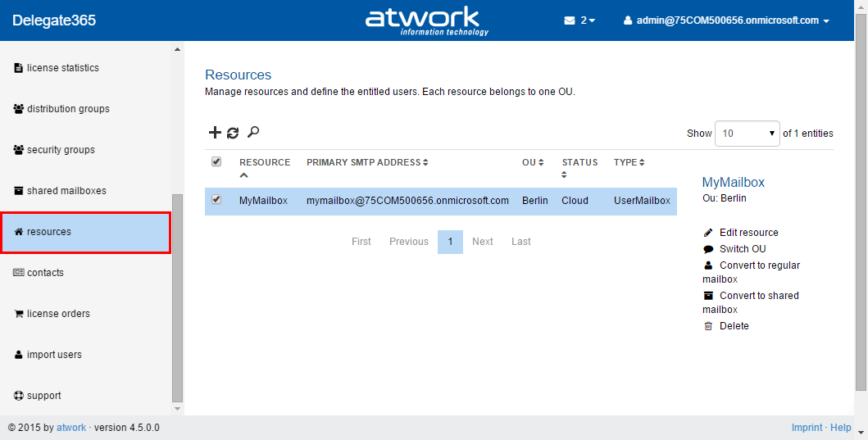Sort by TYPE column
This screenshot has width=868, height=440.
629,162
